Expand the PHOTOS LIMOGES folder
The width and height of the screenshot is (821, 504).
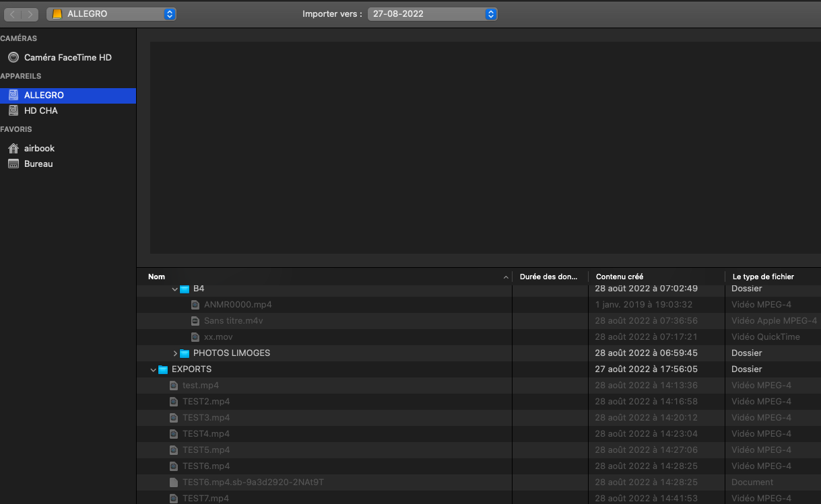[x=175, y=353]
